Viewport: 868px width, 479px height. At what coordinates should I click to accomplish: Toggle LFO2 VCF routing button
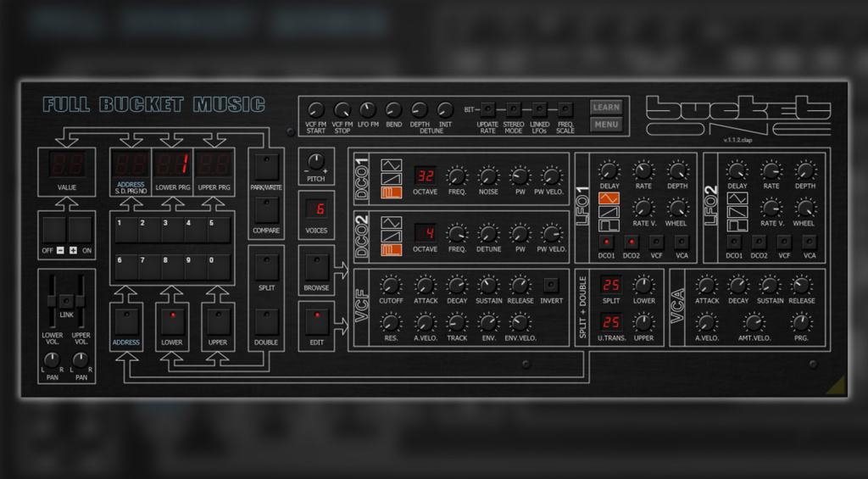click(784, 242)
